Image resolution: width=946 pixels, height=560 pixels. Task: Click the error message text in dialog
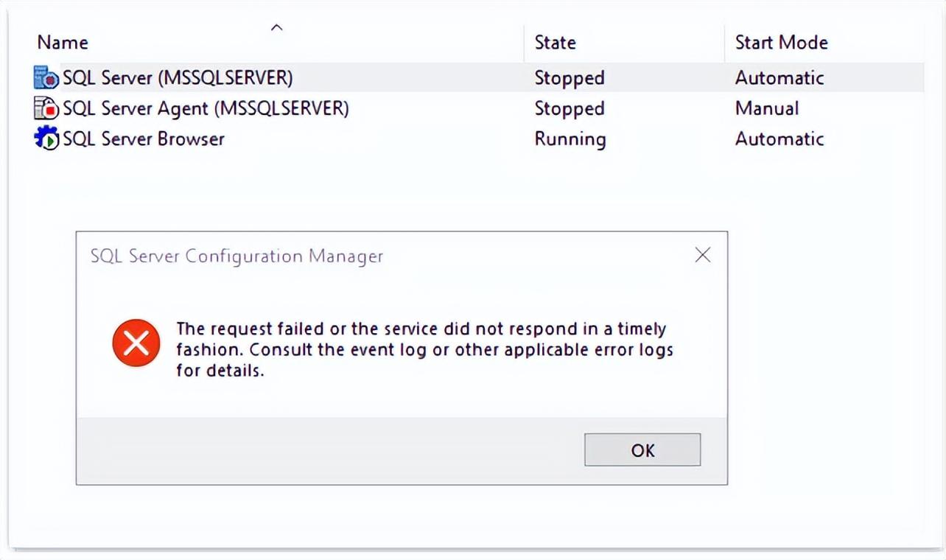pos(424,349)
